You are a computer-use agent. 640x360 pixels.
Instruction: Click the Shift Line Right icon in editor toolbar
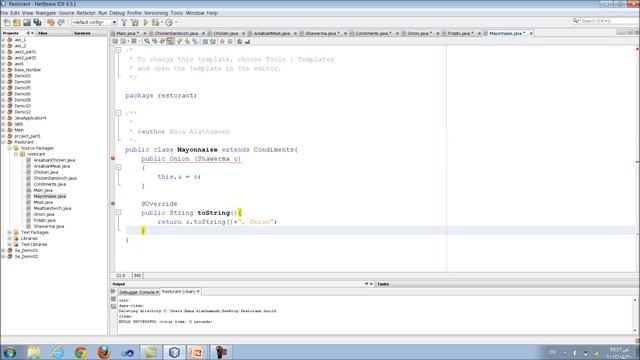213,41
